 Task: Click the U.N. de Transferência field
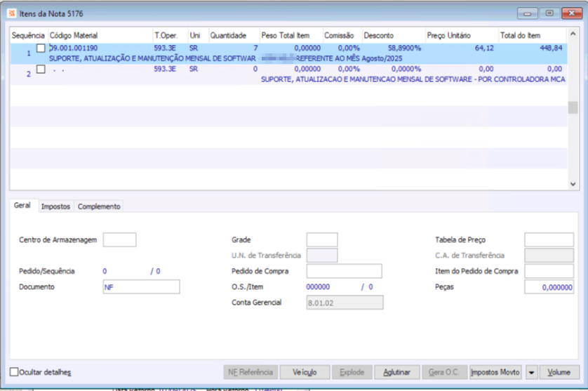pyautogui.click(x=322, y=256)
